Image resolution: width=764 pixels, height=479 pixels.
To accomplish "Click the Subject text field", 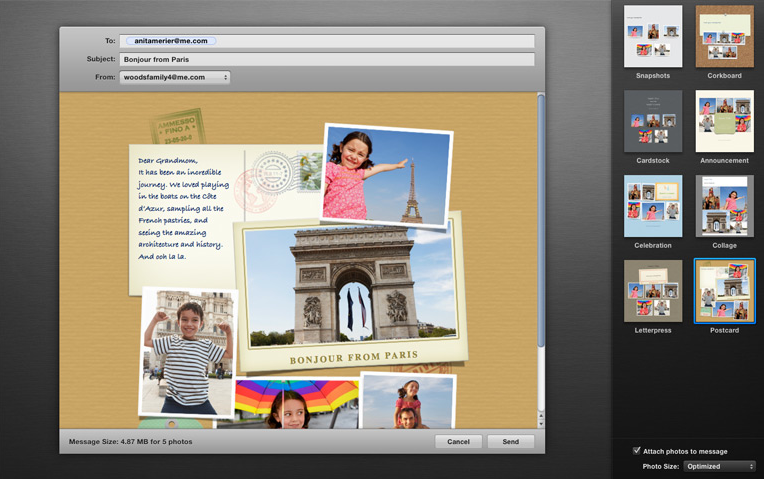I will (x=326, y=59).
